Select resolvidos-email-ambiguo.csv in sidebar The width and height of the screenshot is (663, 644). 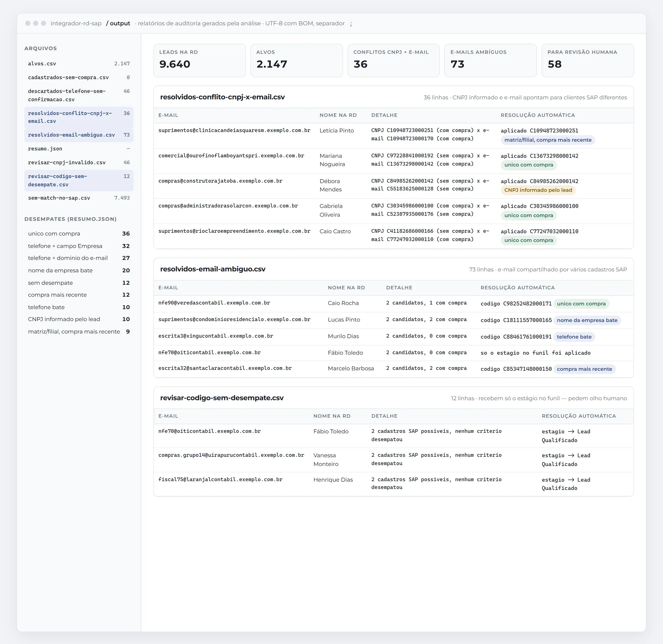pos(79,135)
